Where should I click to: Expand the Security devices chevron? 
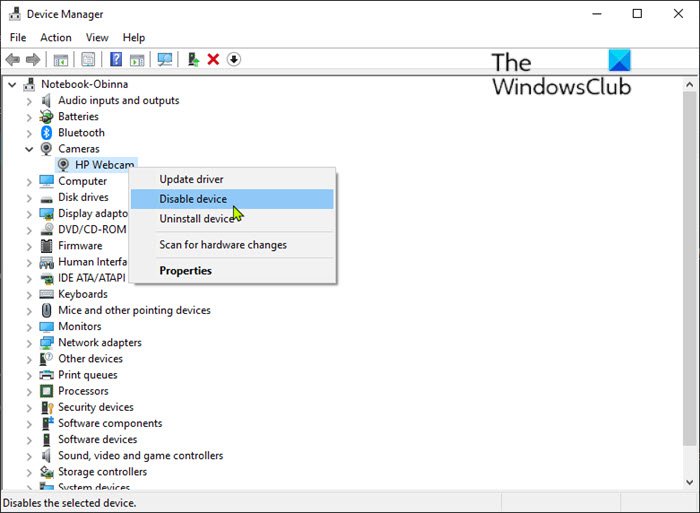click(x=29, y=408)
